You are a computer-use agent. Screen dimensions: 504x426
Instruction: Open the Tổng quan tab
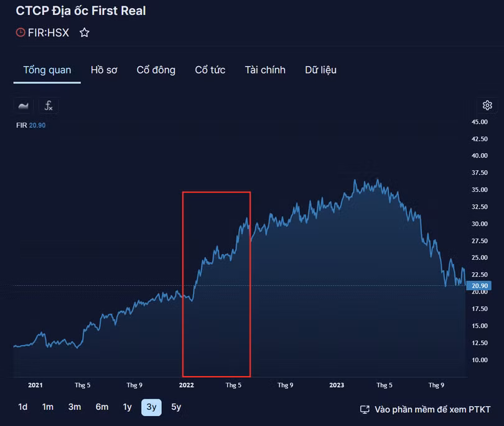[x=47, y=70]
